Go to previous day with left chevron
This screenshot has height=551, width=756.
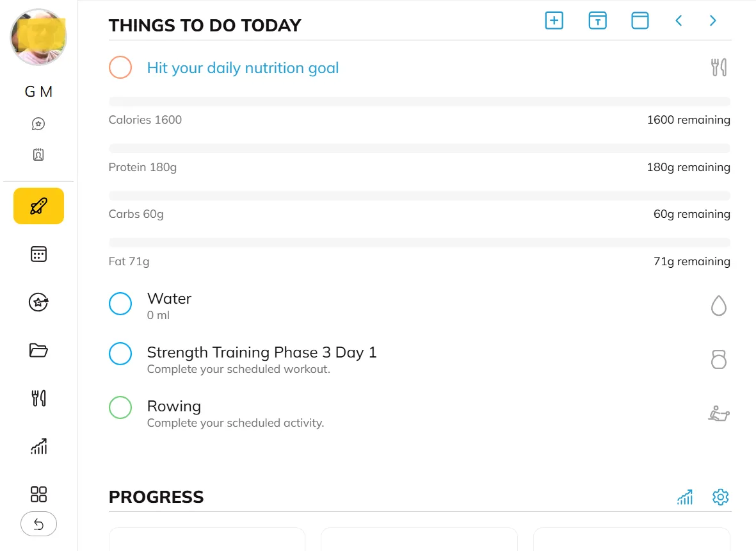pyautogui.click(x=679, y=21)
